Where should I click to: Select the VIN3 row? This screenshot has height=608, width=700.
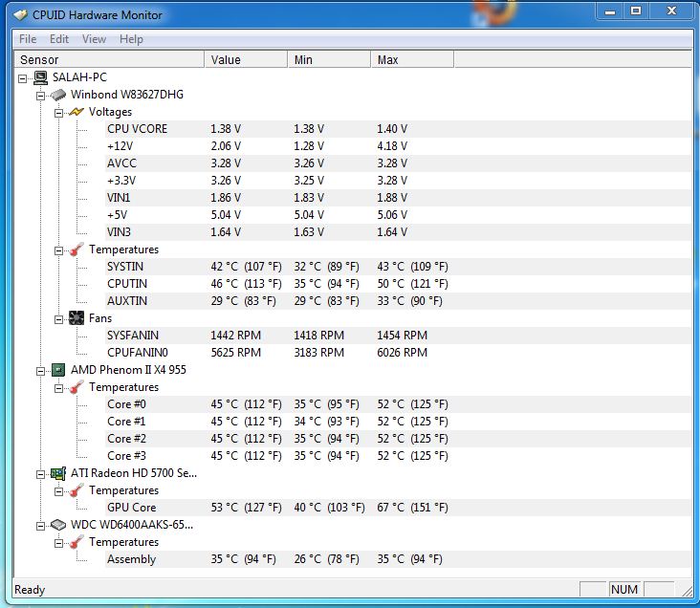pos(398,232)
